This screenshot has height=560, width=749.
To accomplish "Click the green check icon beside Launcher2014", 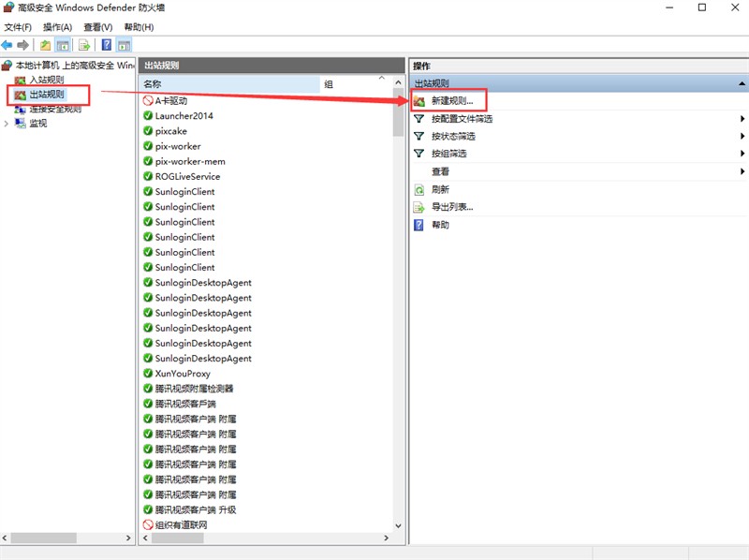I will tap(148, 116).
